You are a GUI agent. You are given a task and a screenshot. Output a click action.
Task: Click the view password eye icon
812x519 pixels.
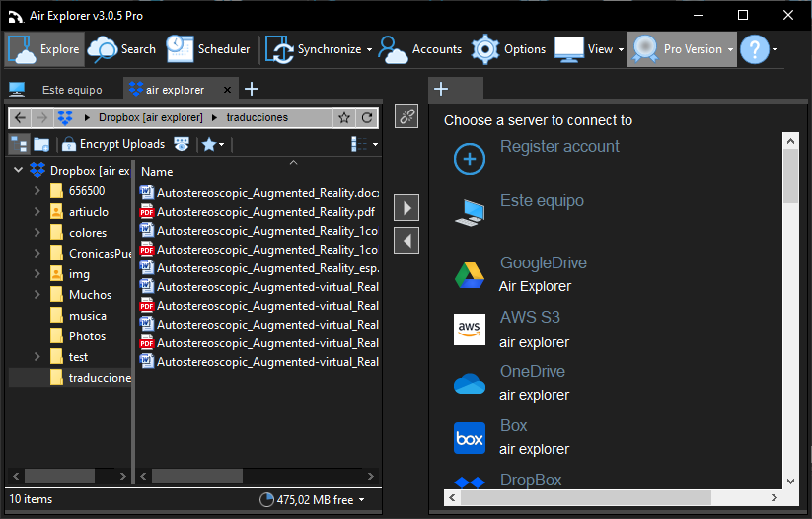tap(182, 144)
